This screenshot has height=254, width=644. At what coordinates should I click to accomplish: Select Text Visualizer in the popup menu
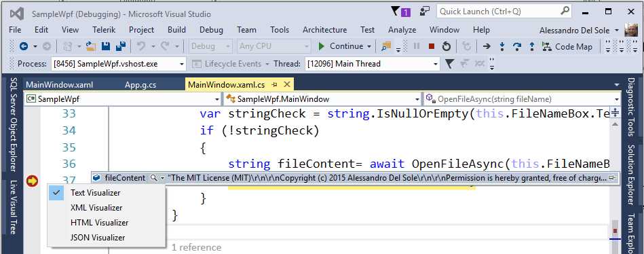point(107,193)
